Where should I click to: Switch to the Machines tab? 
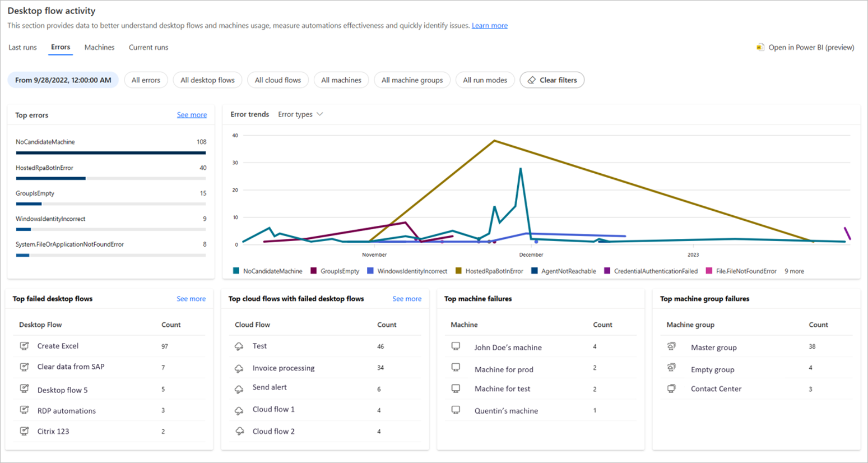pyautogui.click(x=99, y=47)
